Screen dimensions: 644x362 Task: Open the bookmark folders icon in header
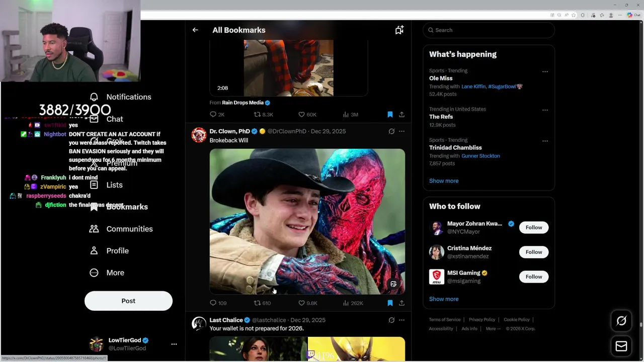click(x=399, y=30)
